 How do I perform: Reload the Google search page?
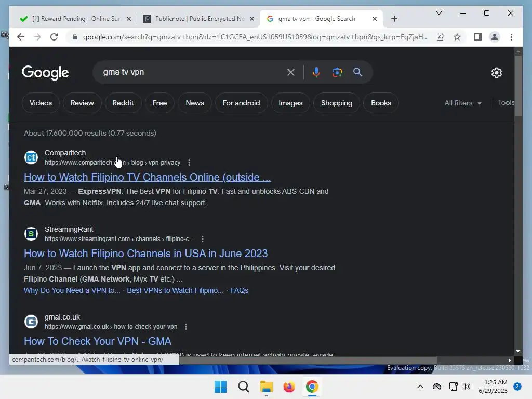pos(54,37)
